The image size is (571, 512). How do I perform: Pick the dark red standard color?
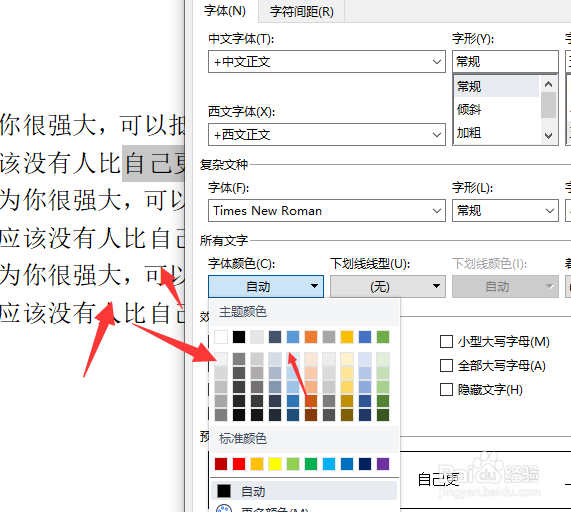(221, 464)
